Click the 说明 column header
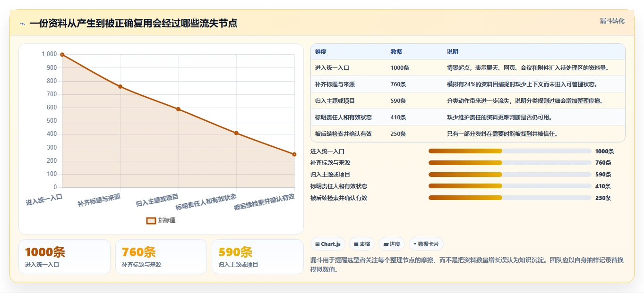The width and height of the screenshot is (644, 293). tap(452, 52)
